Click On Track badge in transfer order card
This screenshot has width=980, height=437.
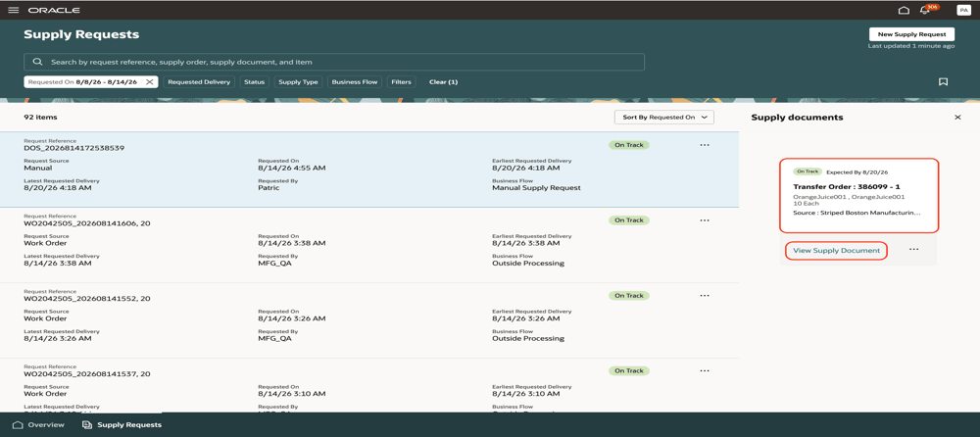click(808, 171)
